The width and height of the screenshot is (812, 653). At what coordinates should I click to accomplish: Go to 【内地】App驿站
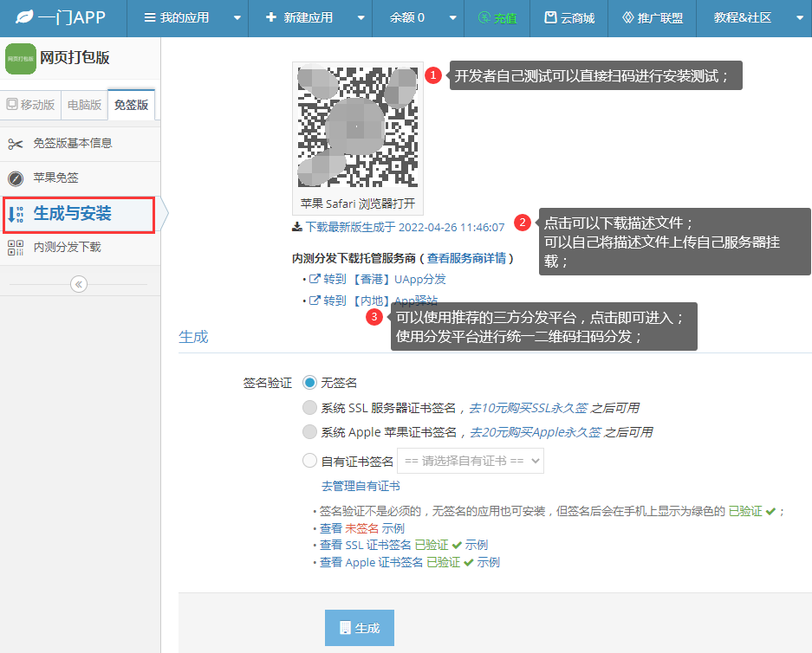tap(380, 301)
